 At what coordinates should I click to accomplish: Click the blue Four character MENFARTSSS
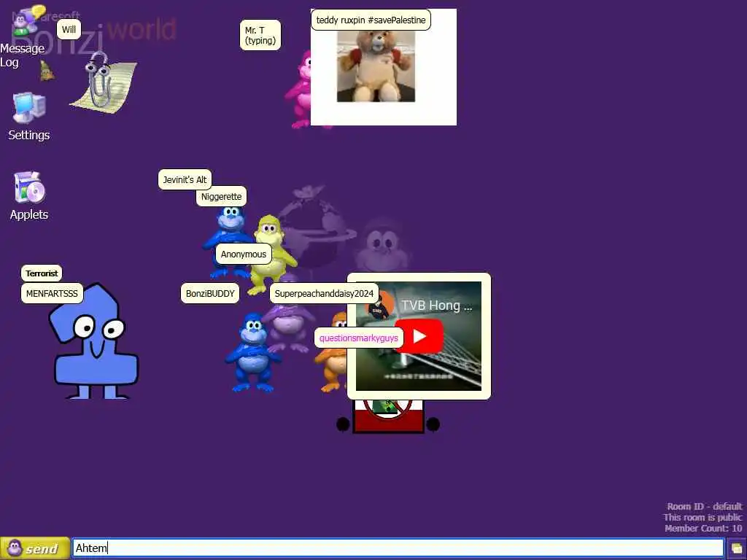pos(94,341)
